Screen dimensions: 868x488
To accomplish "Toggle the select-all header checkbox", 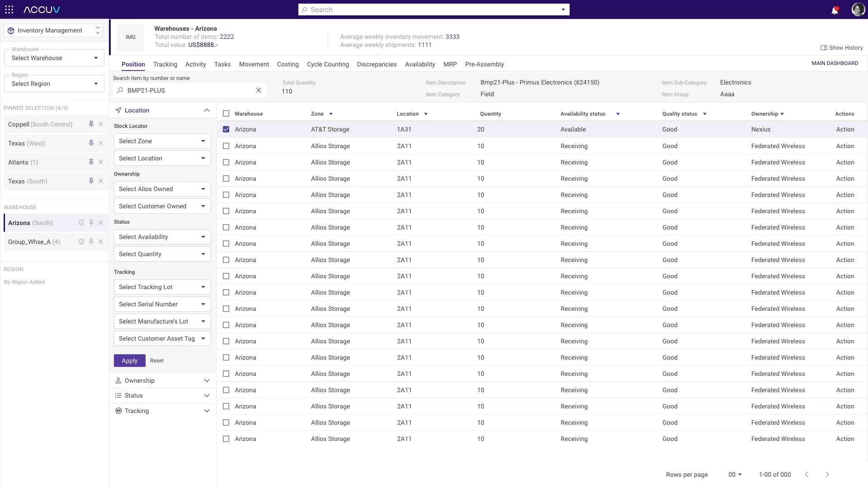I will point(226,114).
